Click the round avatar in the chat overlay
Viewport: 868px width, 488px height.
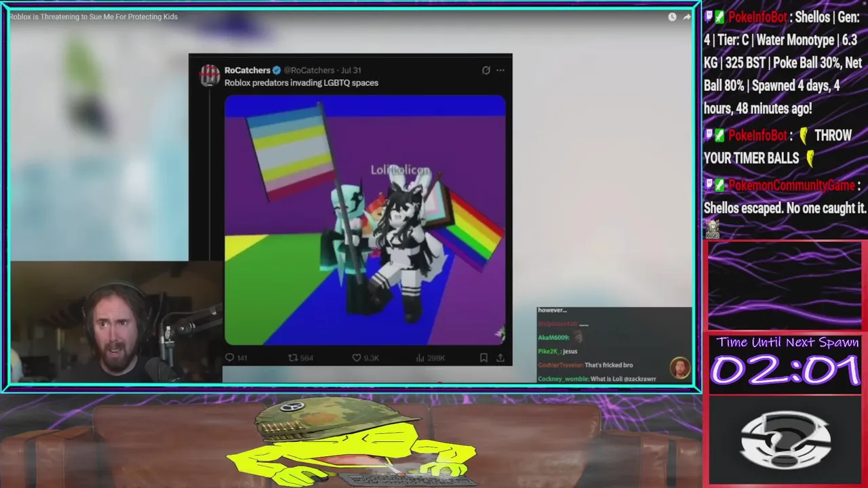tap(679, 368)
